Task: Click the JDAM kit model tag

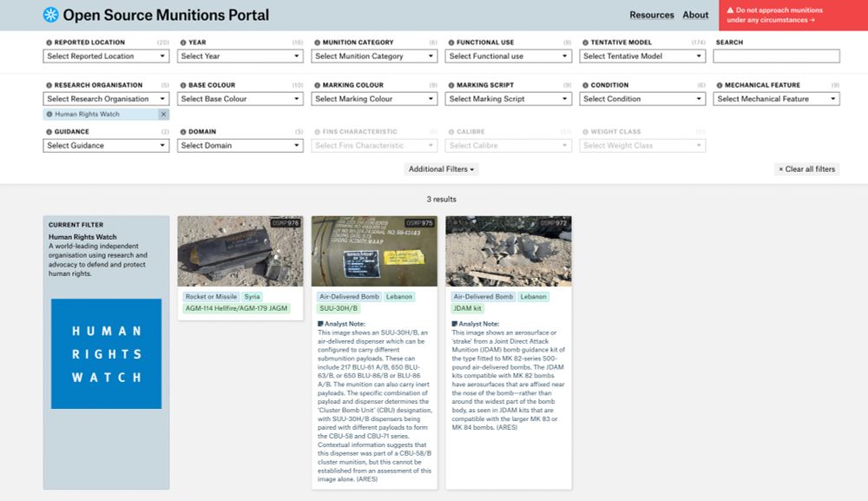Action: tap(467, 308)
